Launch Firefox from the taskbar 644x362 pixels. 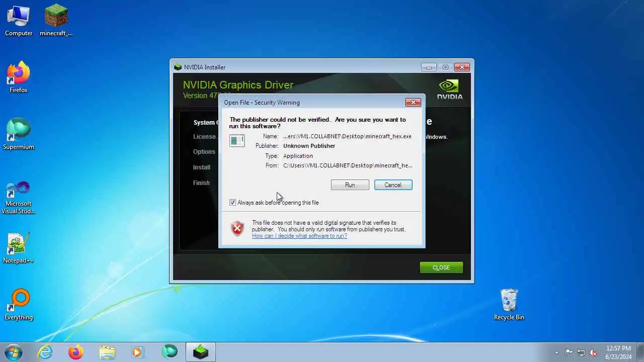click(76, 352)
